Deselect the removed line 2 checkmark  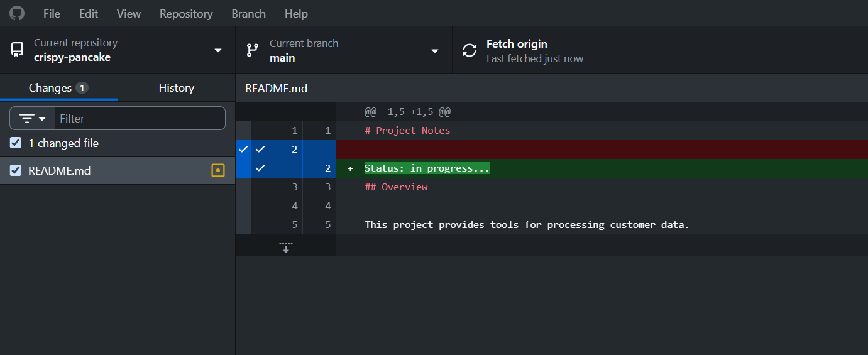click(x=260, y=150)
